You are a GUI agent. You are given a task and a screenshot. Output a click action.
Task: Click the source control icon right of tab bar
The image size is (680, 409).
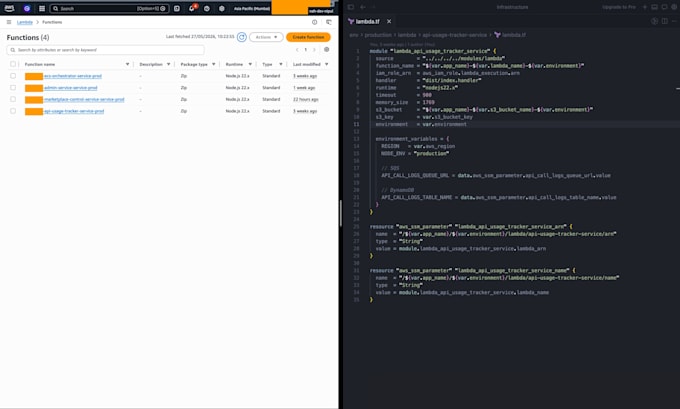[654, 21]
